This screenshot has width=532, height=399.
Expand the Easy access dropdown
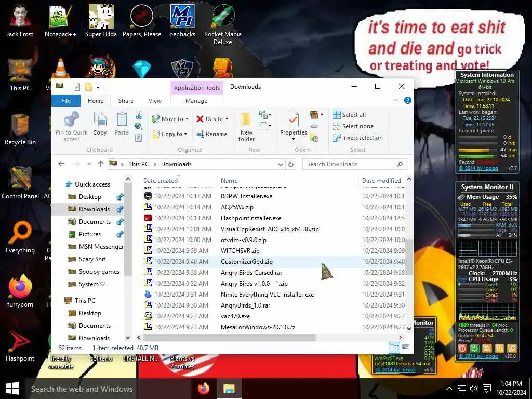coord(265,127)
